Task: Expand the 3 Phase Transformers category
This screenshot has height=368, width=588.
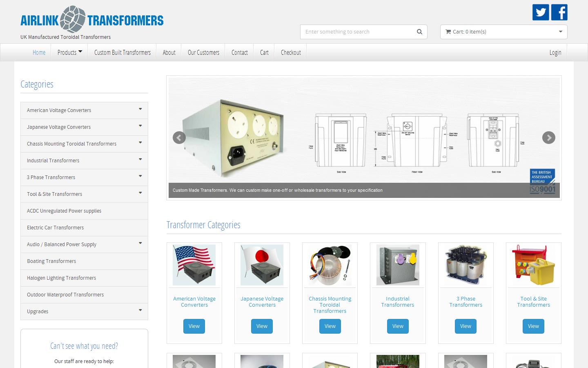Action: [x=140, y=177]
